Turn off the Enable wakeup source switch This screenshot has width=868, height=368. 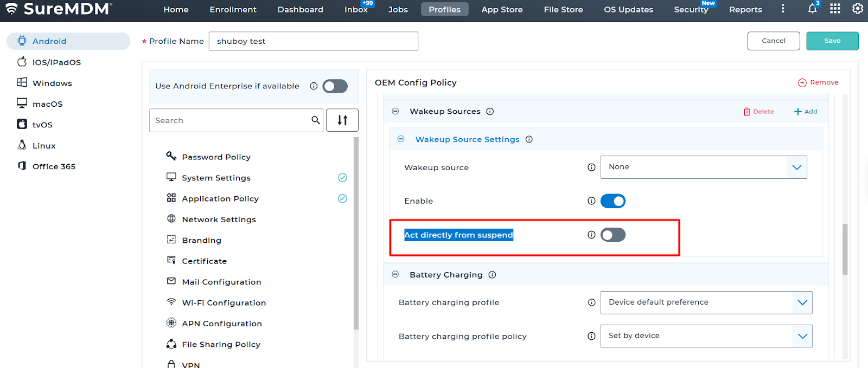pyautogui.click(x=612, y=201)
